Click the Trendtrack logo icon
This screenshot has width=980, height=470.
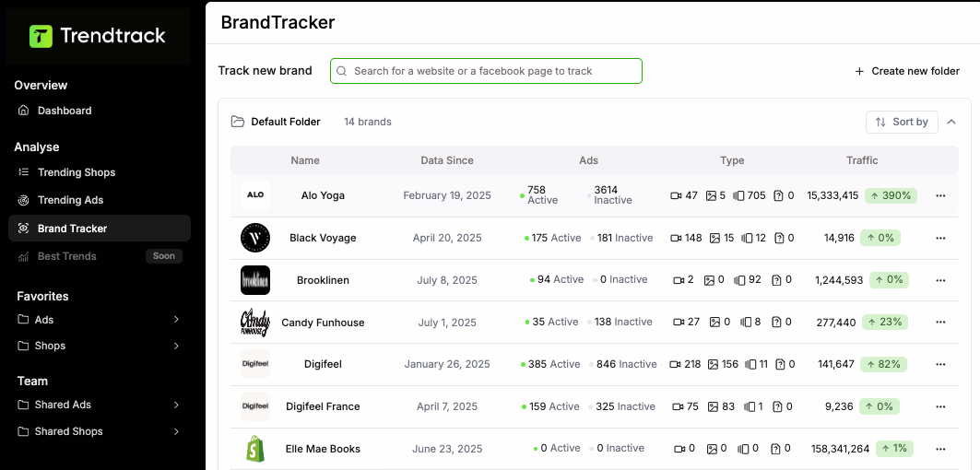41,36
